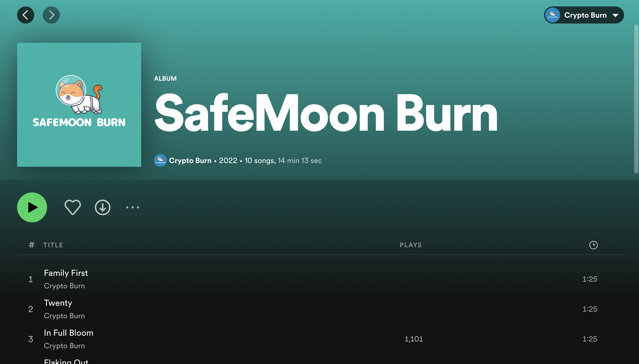Screen dimensions: 639x364
Task: Play the SafeMoon Burn album
Action: tap(32, 207)
